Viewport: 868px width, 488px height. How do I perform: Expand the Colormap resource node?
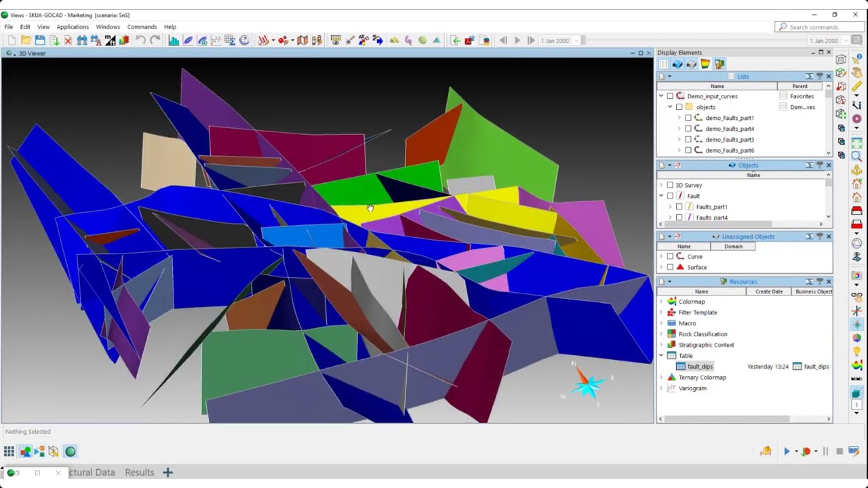point(661,302)
